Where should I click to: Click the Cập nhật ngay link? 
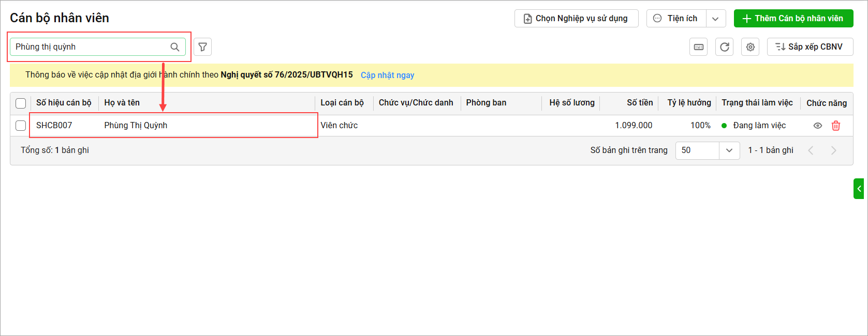(387, 75)
